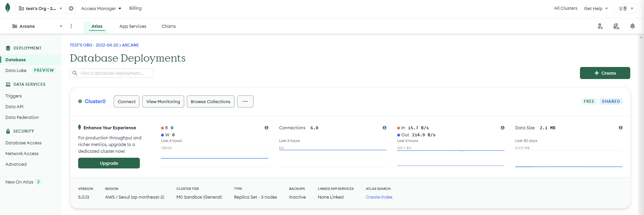Click the Data Size sparkline chart
This screenshot has width=644, height=215.
pyautogui.click(x=569, y=158)
